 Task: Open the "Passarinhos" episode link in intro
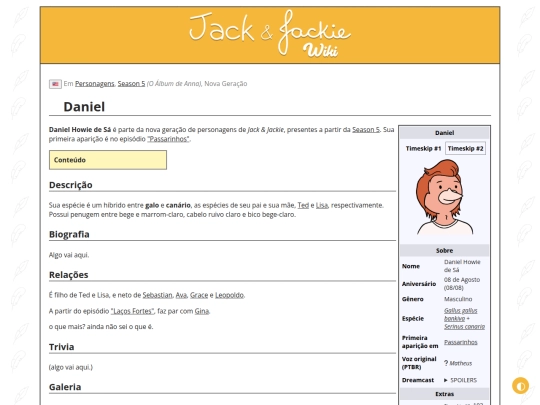click(168, 139)
